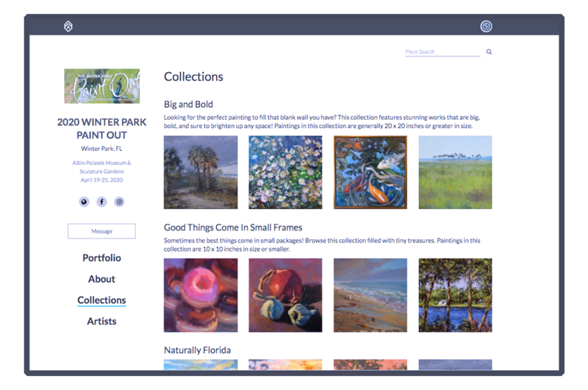Click the site logo in the top bar
This screenshot has width=588, height=390.
[68, 26]
